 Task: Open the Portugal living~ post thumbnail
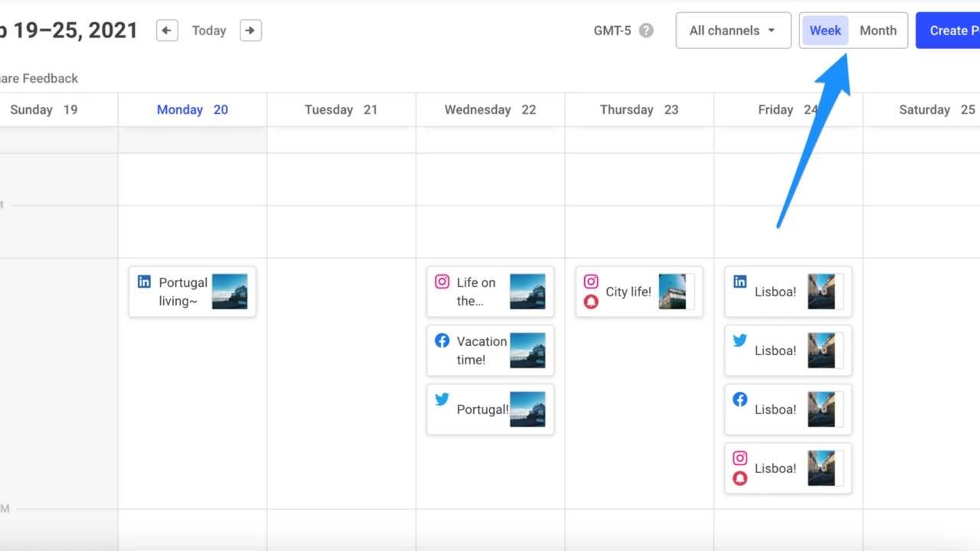230,292
